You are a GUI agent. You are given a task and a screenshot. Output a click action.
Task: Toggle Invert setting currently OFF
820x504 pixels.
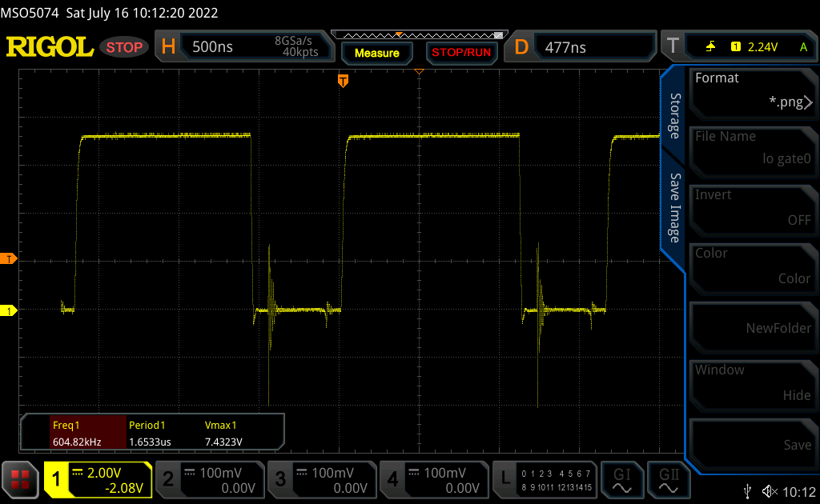753,208
